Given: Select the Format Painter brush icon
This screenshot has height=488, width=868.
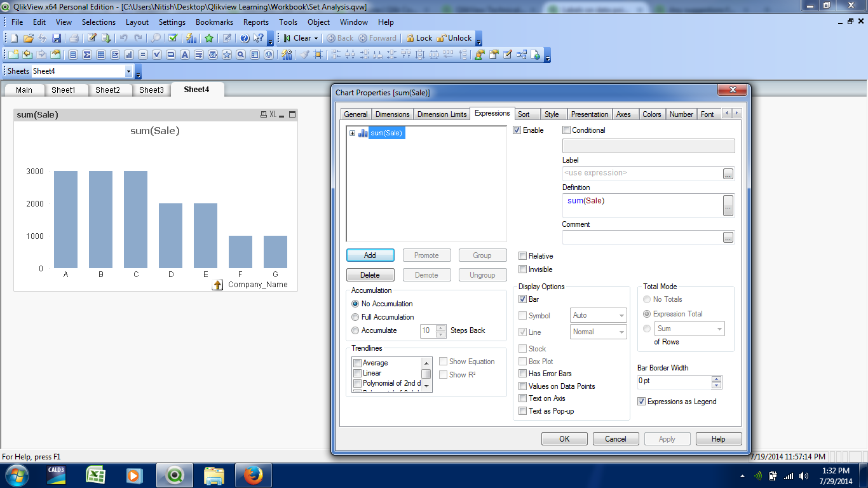Looking at the screenshot, I should (x=304, y=54).
